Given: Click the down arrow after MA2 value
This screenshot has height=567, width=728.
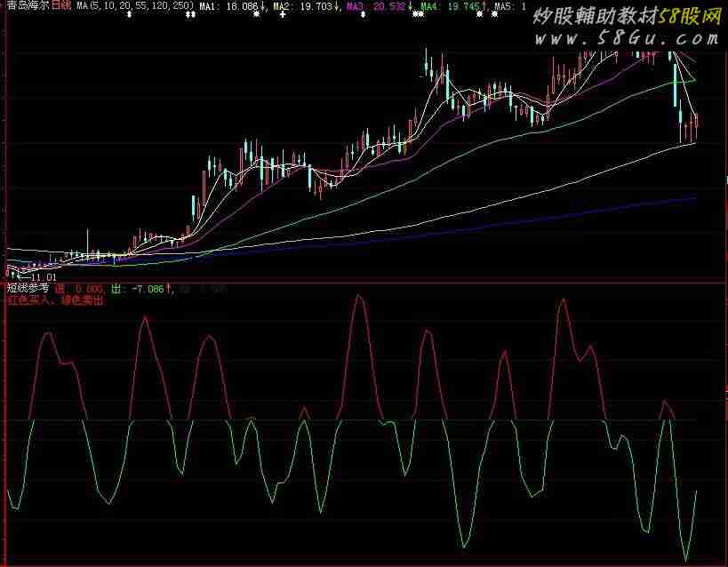Looking at the screenshot, I should tap(337, 6).
